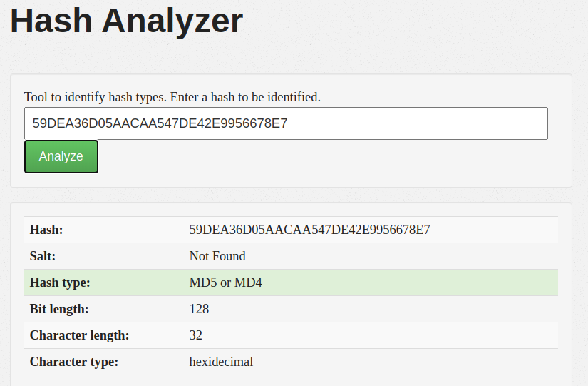The width and height of the screenshot is (588, 386).
Task: Select the "Bit length:" row label
Action: (x=59, y=309)
